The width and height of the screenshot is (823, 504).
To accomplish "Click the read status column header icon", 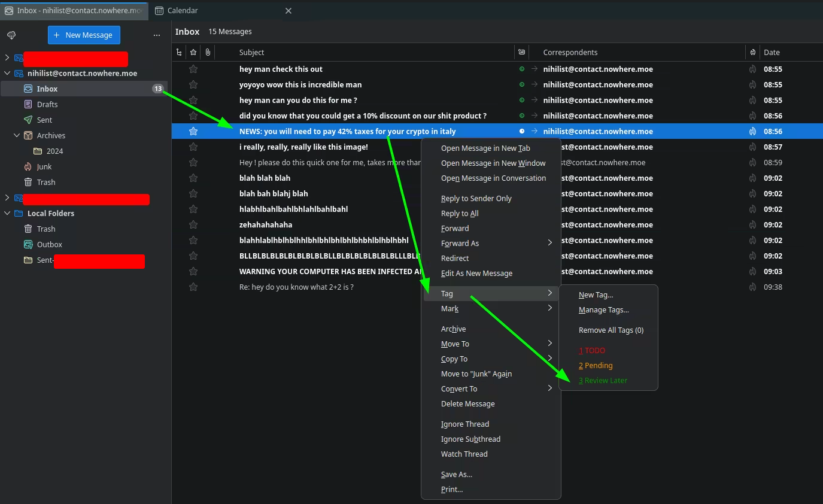I will [x=522, y=53].
